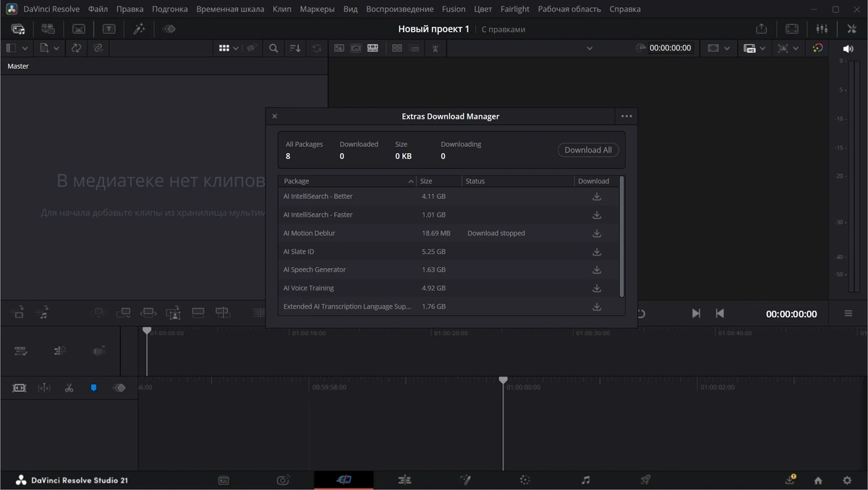868x490 pixels.
Task: Open the Color page icon
Action: click(525, 480)
